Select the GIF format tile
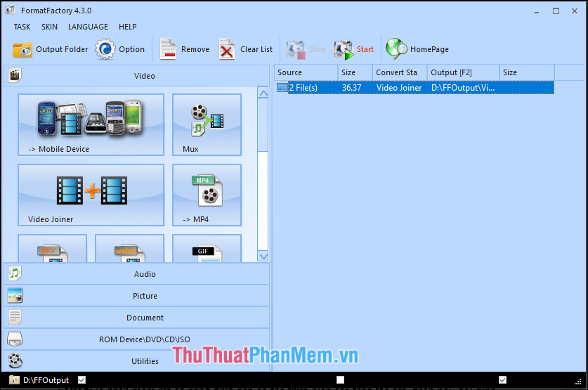Screen dimensions: 588x390 pos(207,248)
